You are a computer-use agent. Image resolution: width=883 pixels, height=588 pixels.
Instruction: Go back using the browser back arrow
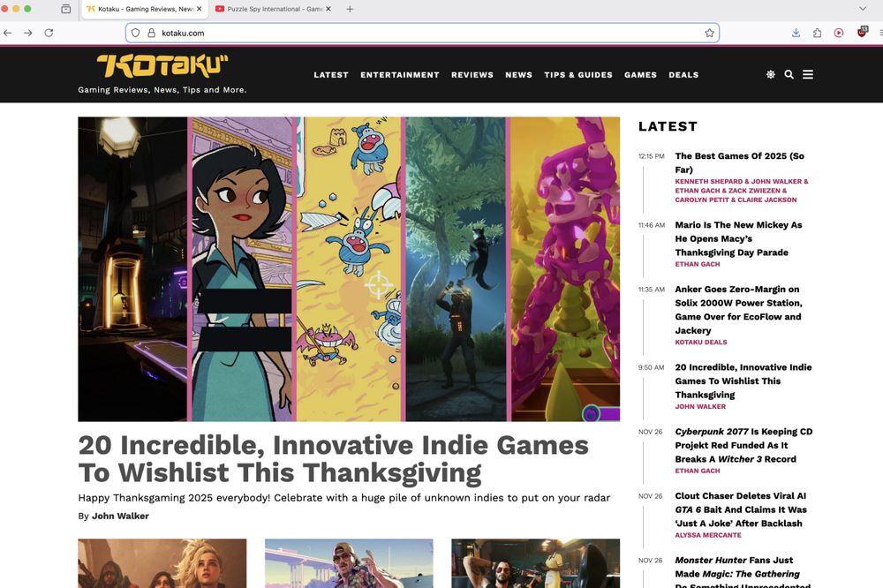pyautogui.click(x=7, y=32)
